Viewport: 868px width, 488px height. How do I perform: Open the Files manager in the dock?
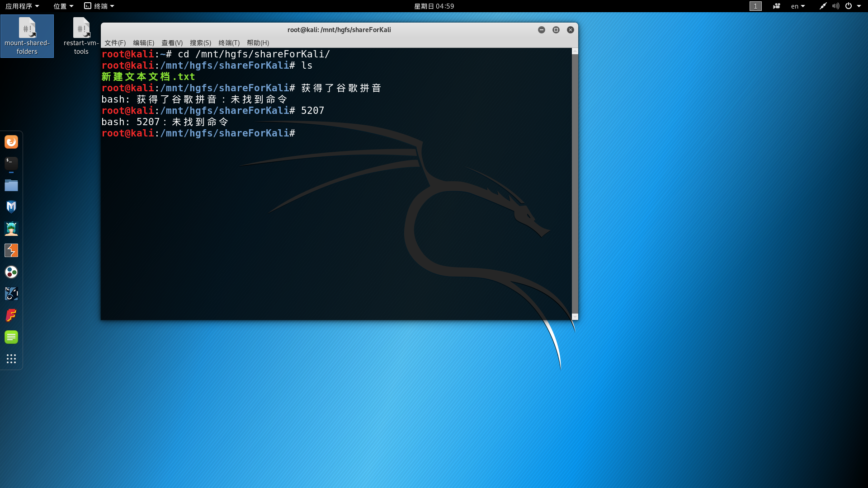pyautogui.click(x=11, y=185)
